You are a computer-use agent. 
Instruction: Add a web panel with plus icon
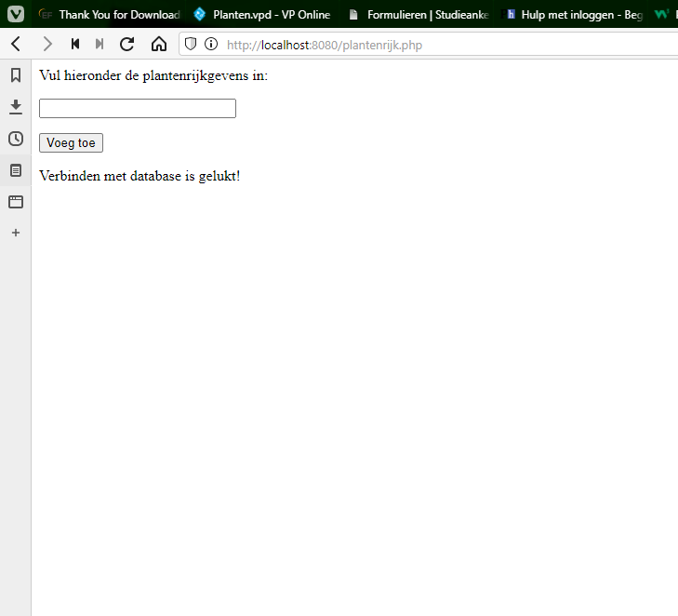16,233
